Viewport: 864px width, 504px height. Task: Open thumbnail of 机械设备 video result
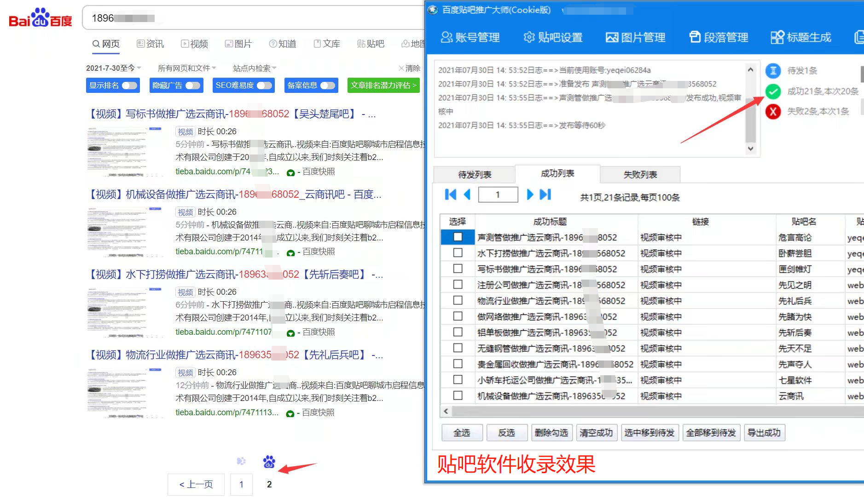tap(124, 232)
